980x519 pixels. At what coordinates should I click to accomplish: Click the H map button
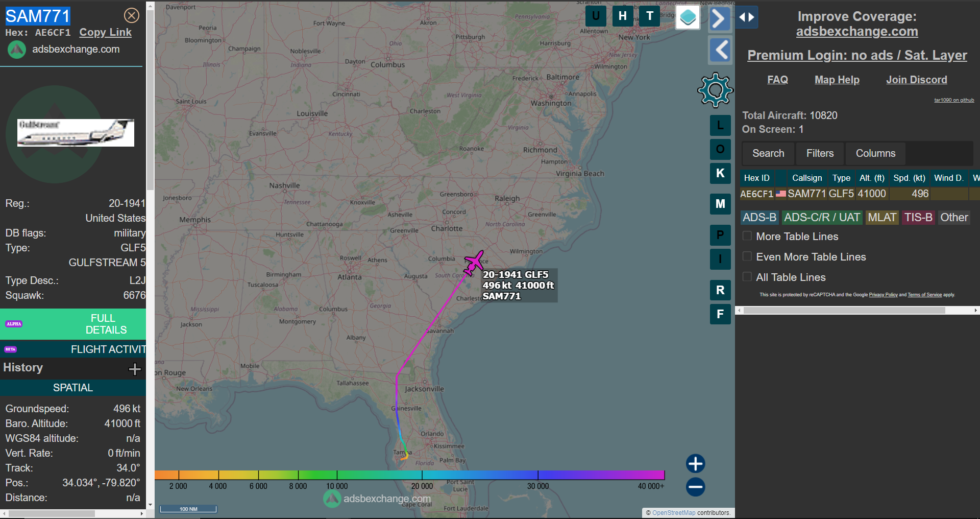[x=623, y=16]
